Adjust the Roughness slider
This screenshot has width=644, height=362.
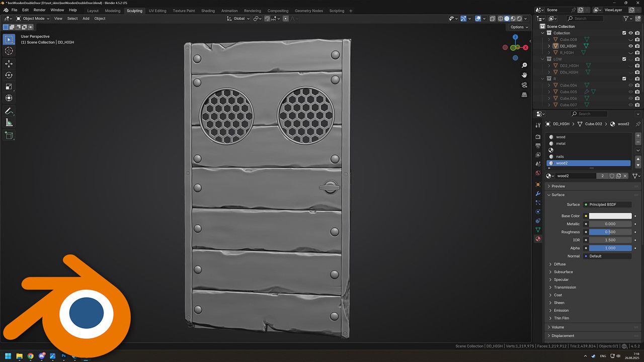coord(610,232)
